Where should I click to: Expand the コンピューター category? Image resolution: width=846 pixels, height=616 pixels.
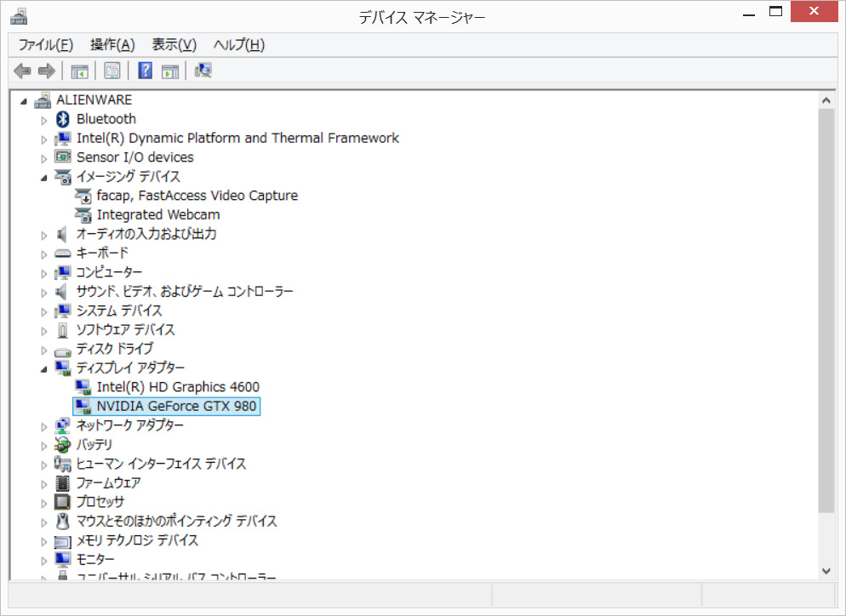[x=44, y=273]
